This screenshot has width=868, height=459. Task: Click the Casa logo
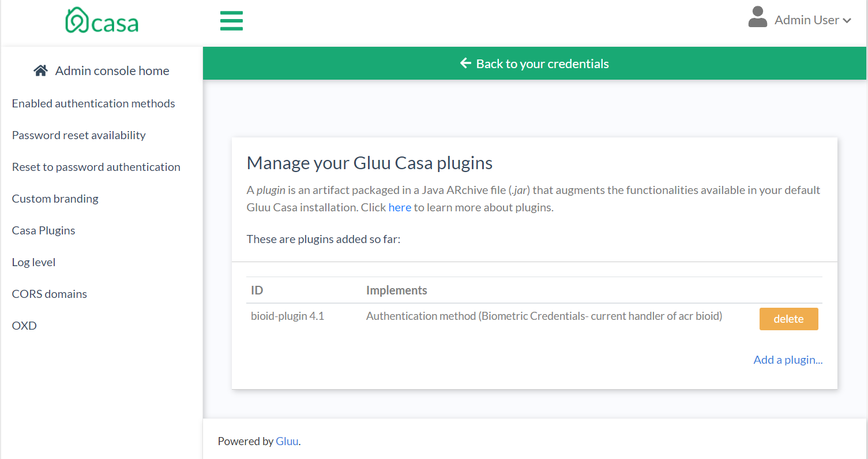point(102,20)
